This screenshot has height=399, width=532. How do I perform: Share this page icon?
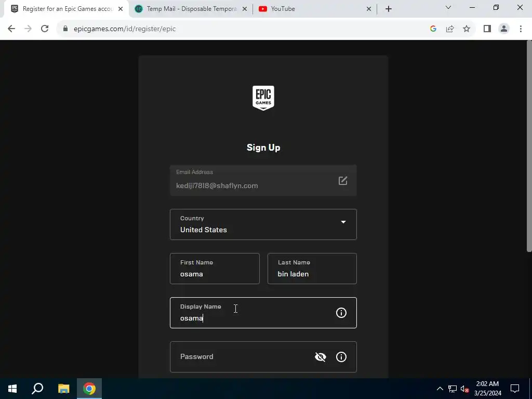[450, 29]
